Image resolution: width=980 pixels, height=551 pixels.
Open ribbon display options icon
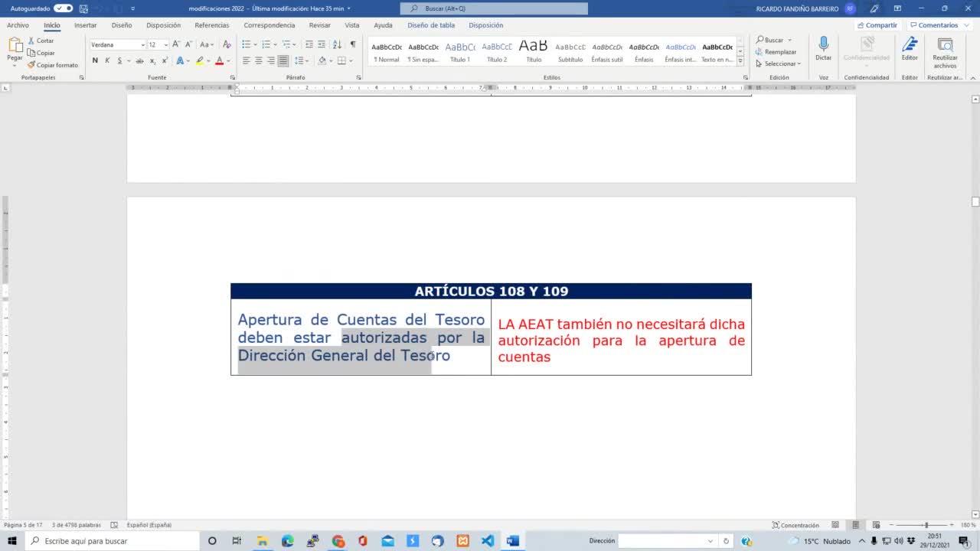897,8
